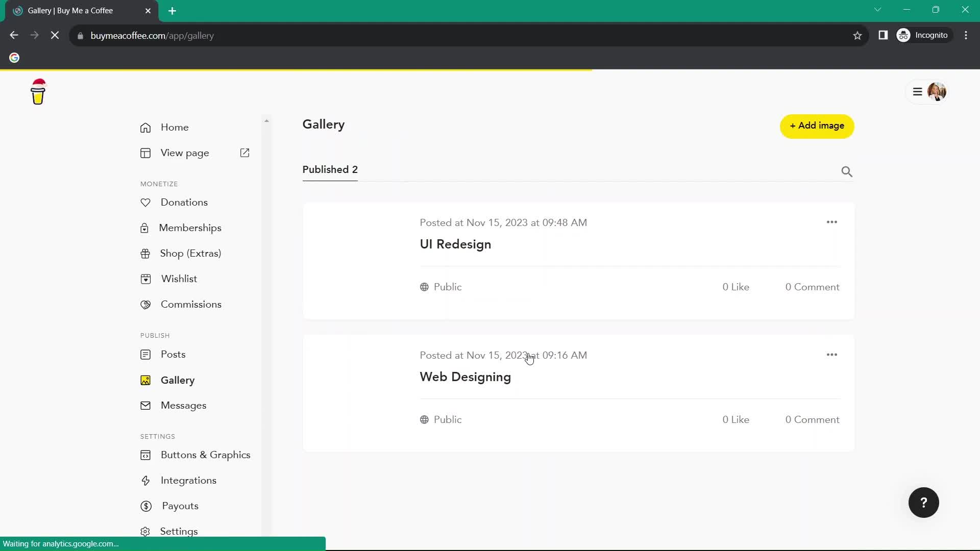
Task: Click the Payouts menu item
Action: click(180, 506)
